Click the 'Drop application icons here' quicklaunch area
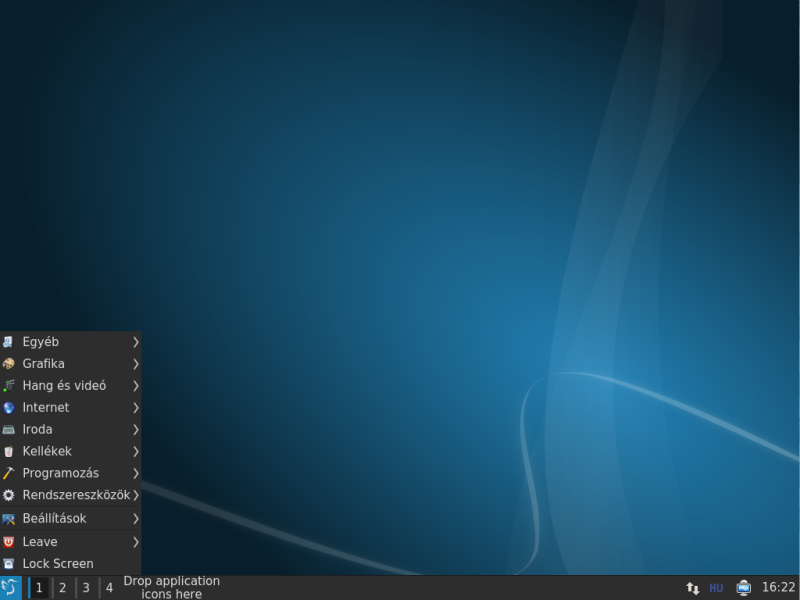Viewport: 800px width, 600px height. point(171,588)
